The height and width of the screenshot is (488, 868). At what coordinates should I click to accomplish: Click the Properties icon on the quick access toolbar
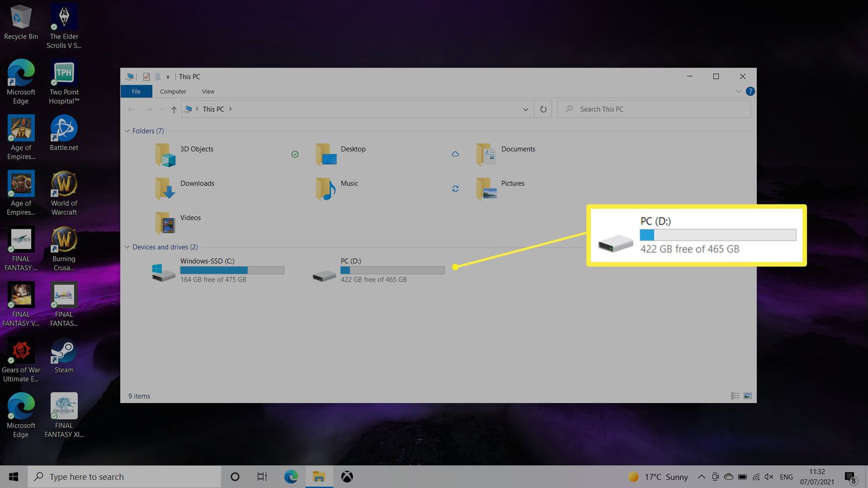pyautogui.click(x=146, y=76)
